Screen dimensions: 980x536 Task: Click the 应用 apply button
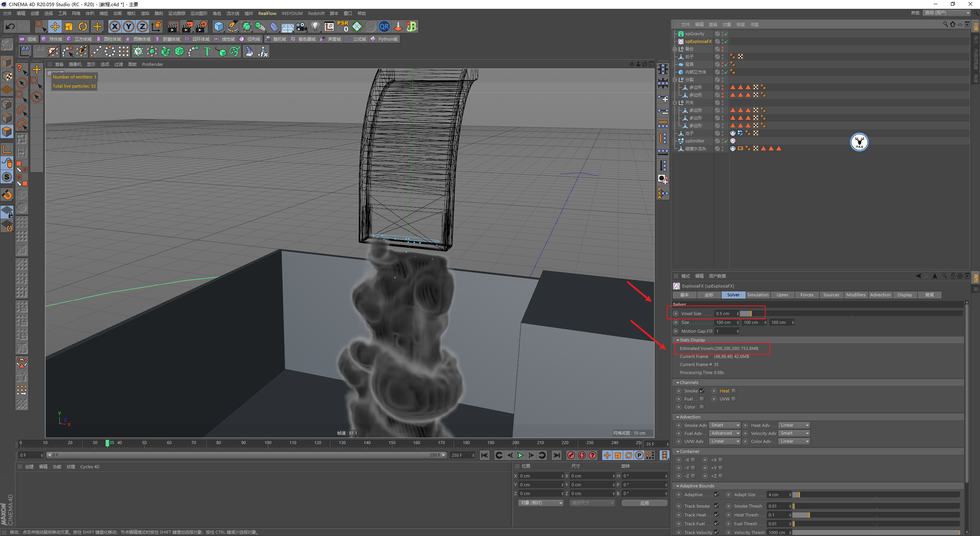pyautogui.click(x=645, y=503)
